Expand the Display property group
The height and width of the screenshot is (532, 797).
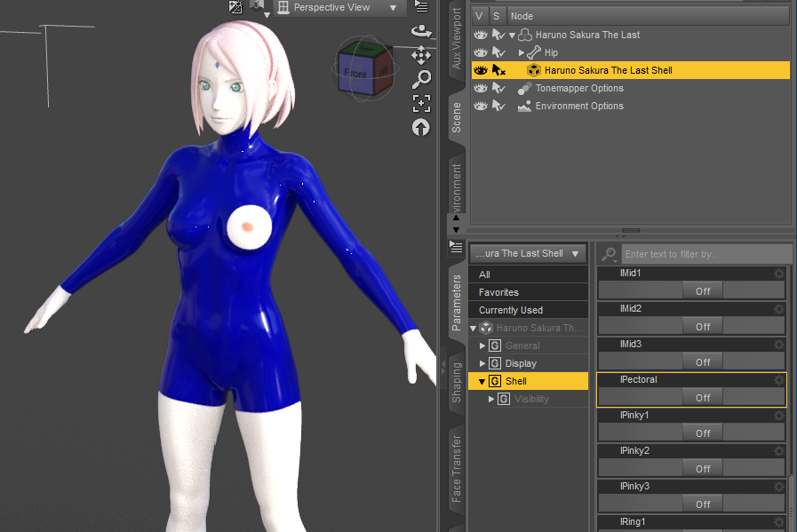pyautogui.click(x=482, y=364)
